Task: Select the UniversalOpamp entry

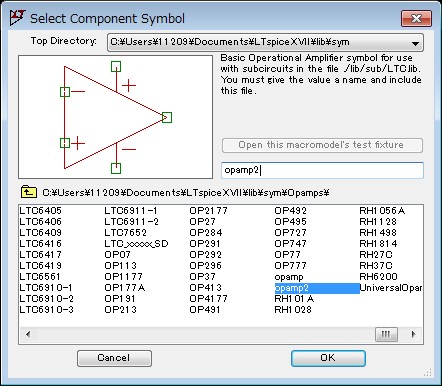Action: coord(390,288)
